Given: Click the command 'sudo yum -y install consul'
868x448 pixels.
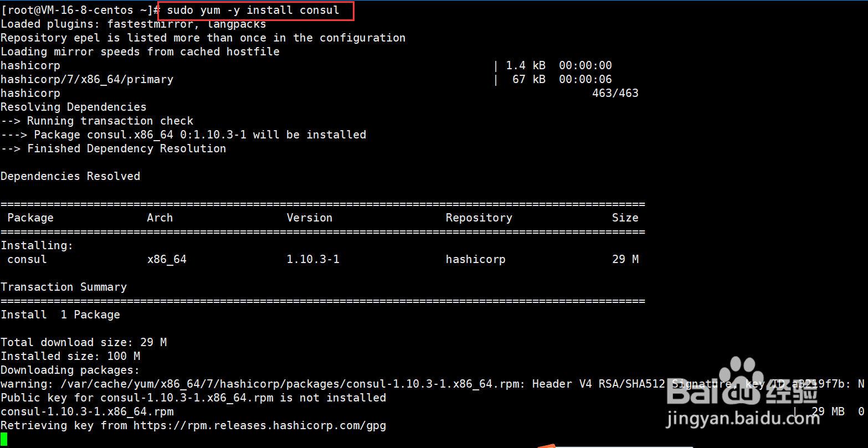Looking at the screenshot, I should [x=253, y=11].
